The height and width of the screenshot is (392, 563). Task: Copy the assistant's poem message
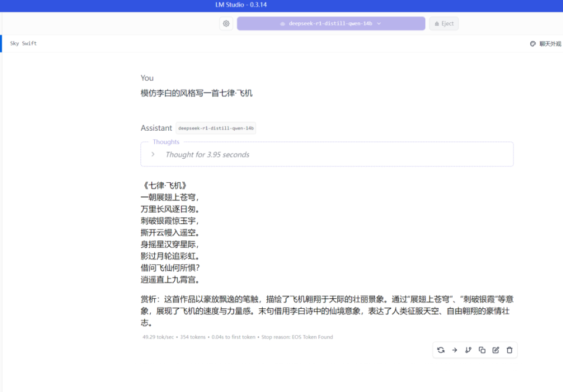482,350
